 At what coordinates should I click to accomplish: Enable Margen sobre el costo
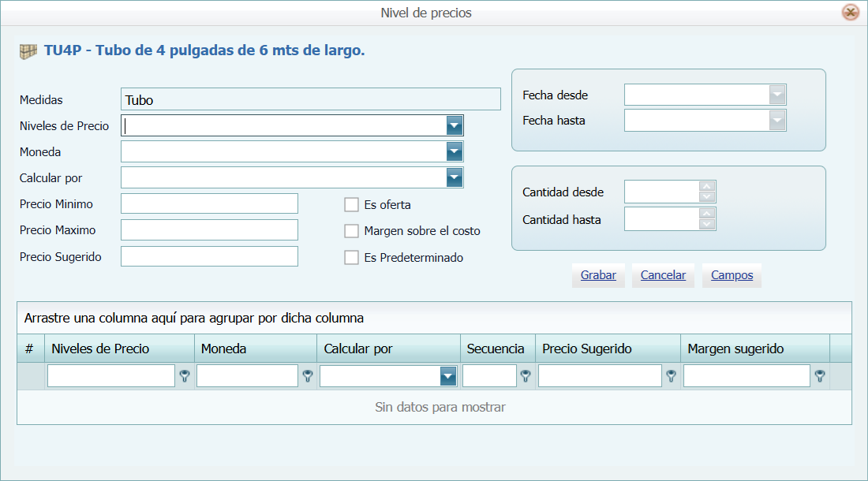coord(351,230)
